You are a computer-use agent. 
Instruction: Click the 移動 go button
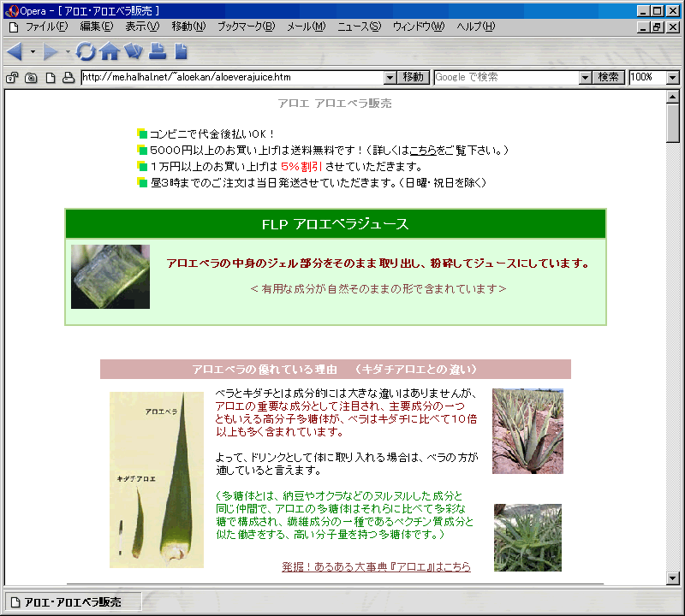coord(414,78)
